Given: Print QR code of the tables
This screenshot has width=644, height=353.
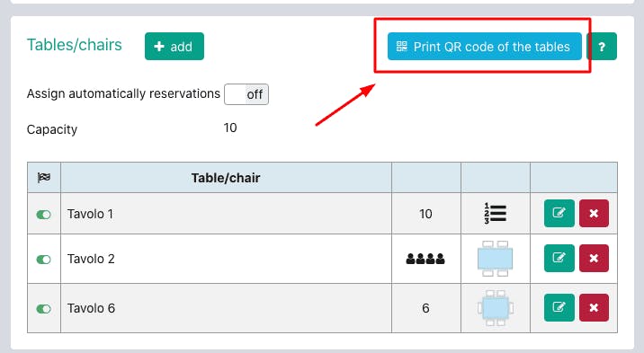Looking at the screenshot, I should [485, 47].
